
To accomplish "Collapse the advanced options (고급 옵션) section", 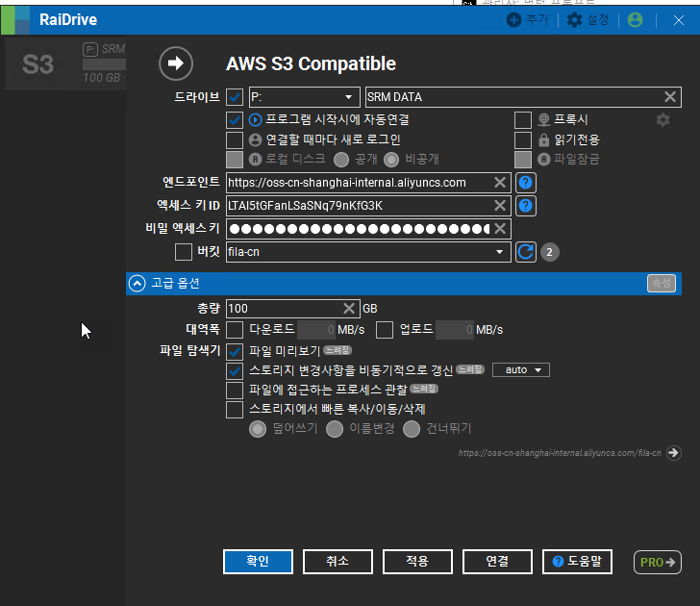I will (x=137, y=283).
